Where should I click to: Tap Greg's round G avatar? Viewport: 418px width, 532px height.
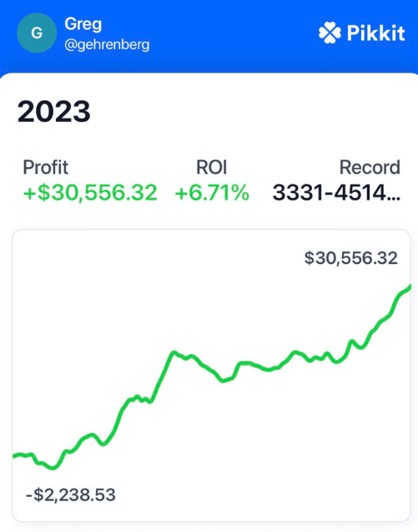pos(37,33)
